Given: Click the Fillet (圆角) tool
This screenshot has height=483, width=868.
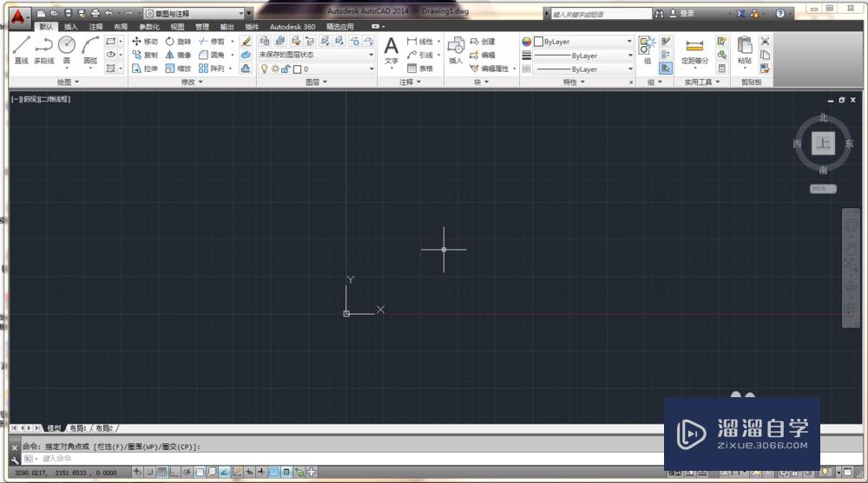Looking at the screenshot, I should (212, 55).
